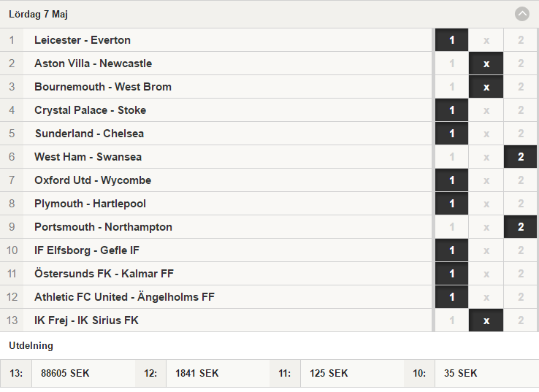The height and width of the screenshot is (392, 539).
Task: Click the 10 correct payout 35 SEK
Action: (460, 373)
